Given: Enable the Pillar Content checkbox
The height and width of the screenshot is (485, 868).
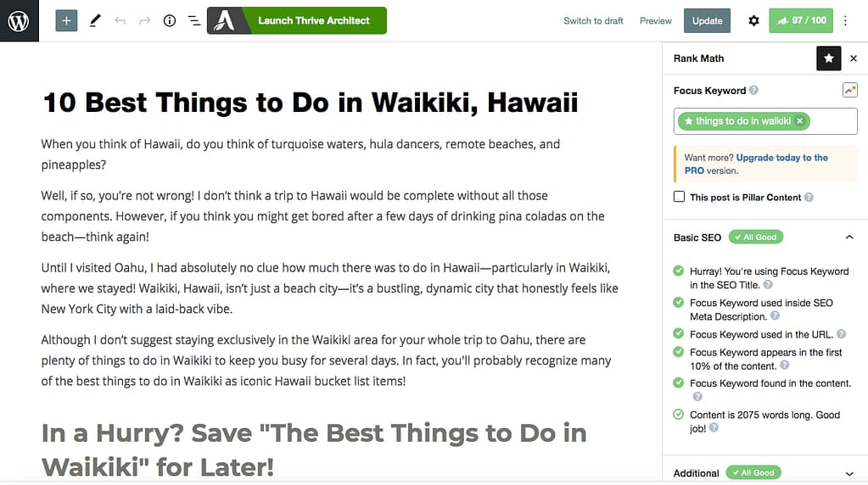Looking at the screenshot, I should [679, 197].
